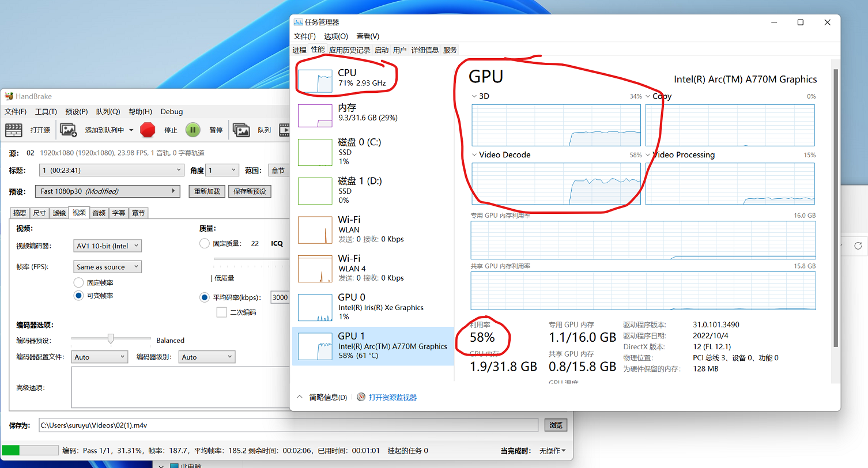This screenshot has height=468, width=868.
Task: Click the 队列 stacked-images icon in HandBrake
Action: tap(241, 130)
